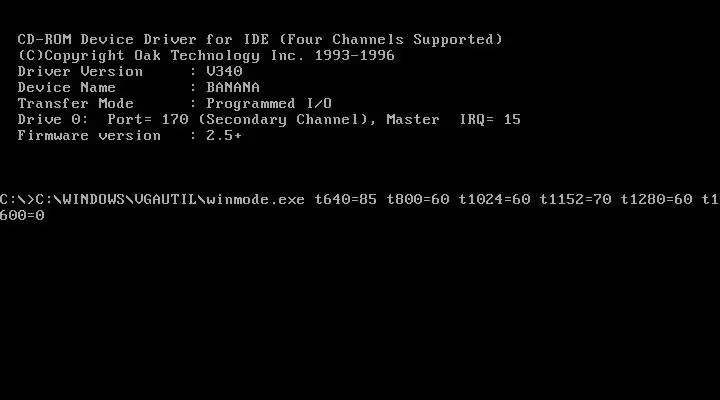
Task: Click the winmode.exe command text
Action: [255, 199]
